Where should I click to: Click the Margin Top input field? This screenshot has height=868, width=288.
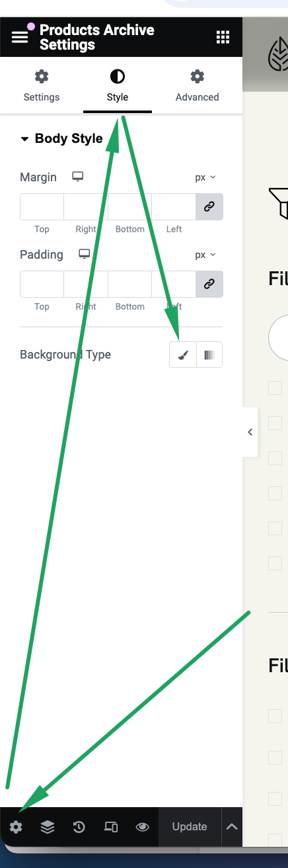coord(42,206)
